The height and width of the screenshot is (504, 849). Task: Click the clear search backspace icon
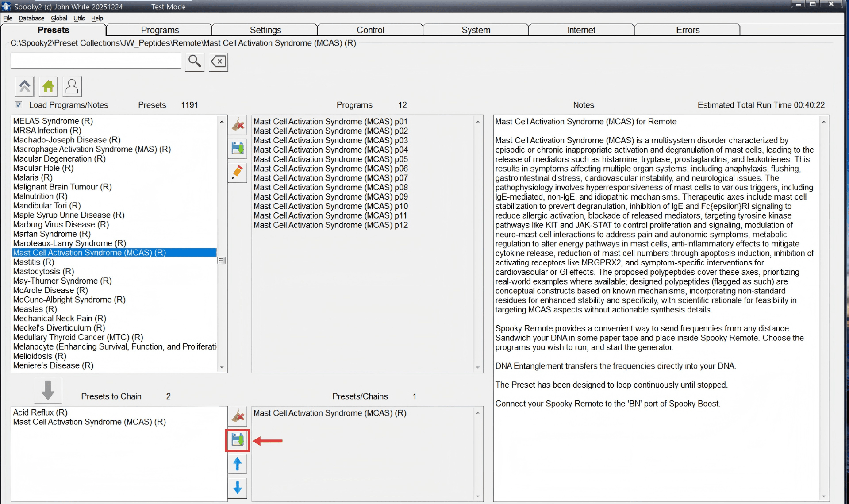(x=219, y=61)
